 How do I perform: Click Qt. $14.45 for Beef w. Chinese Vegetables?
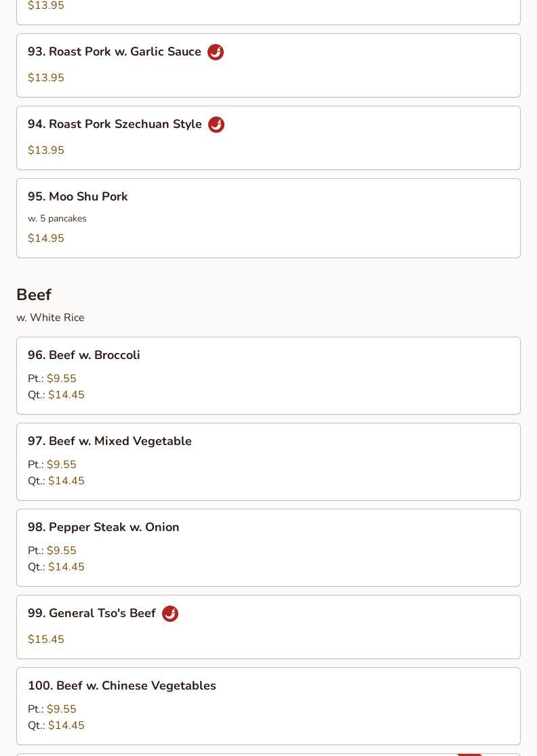[x=56, y=726]
